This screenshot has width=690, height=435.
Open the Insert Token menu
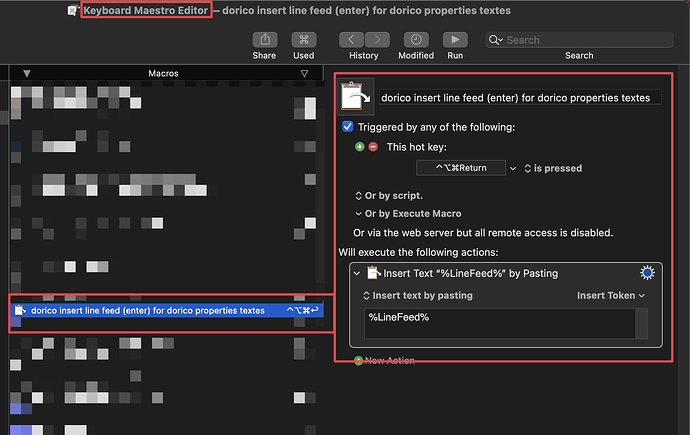coord(611,296)
